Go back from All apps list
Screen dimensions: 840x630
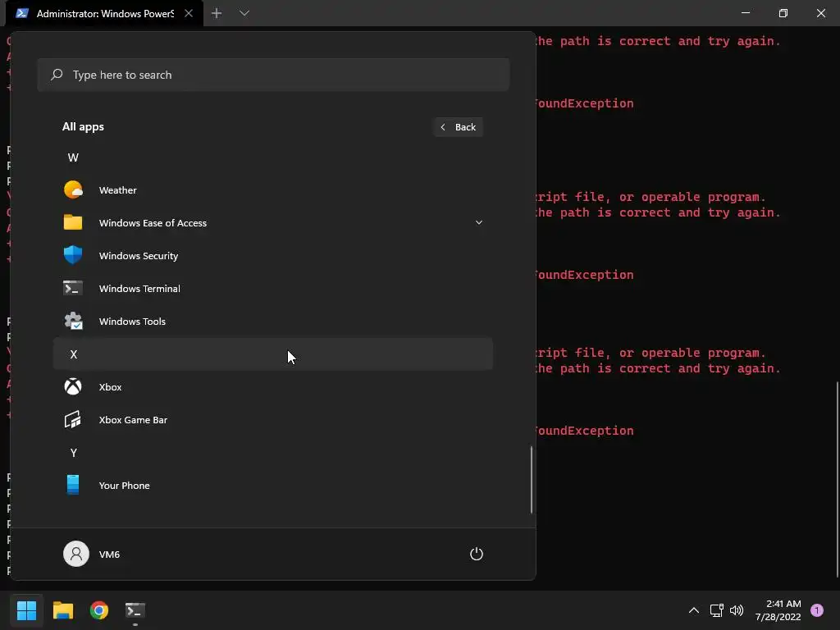point(459,127)
